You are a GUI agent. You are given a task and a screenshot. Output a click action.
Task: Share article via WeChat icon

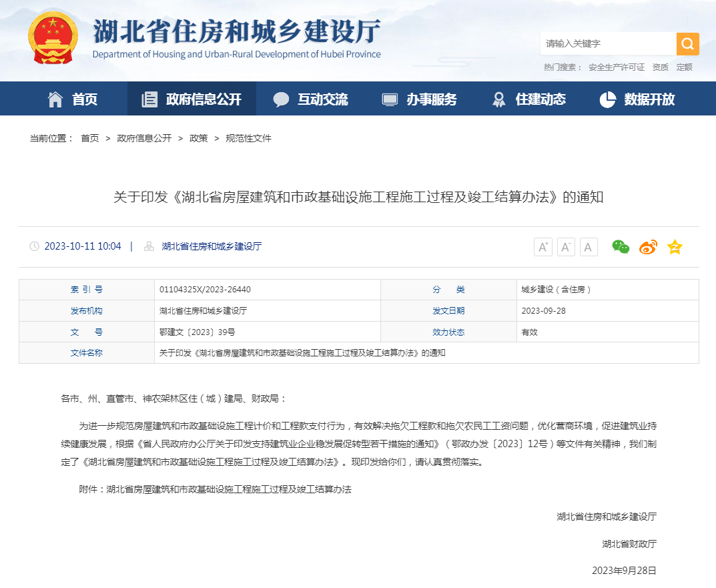pyautogui.click(x=621, y=247)
